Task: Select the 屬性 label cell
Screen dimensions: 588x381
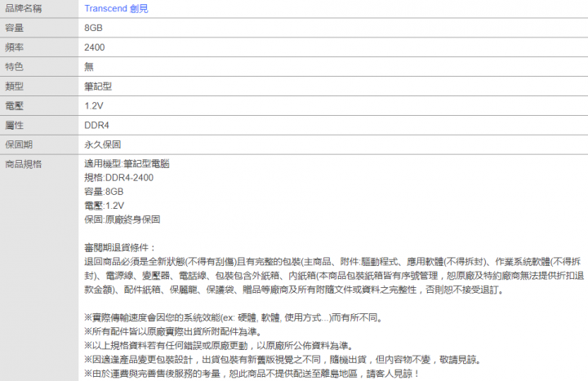Action: tap(39, 125)
